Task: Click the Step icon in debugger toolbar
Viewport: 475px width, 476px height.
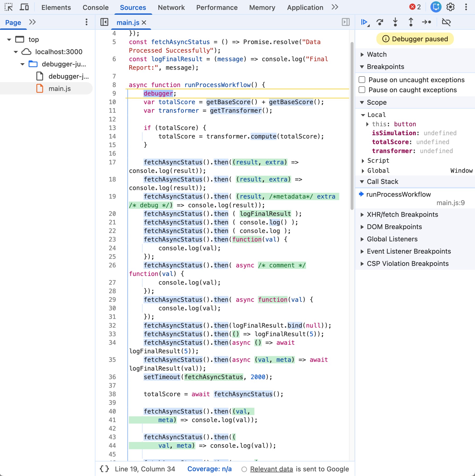Action: pyautogui.click(x=426, y=22)
